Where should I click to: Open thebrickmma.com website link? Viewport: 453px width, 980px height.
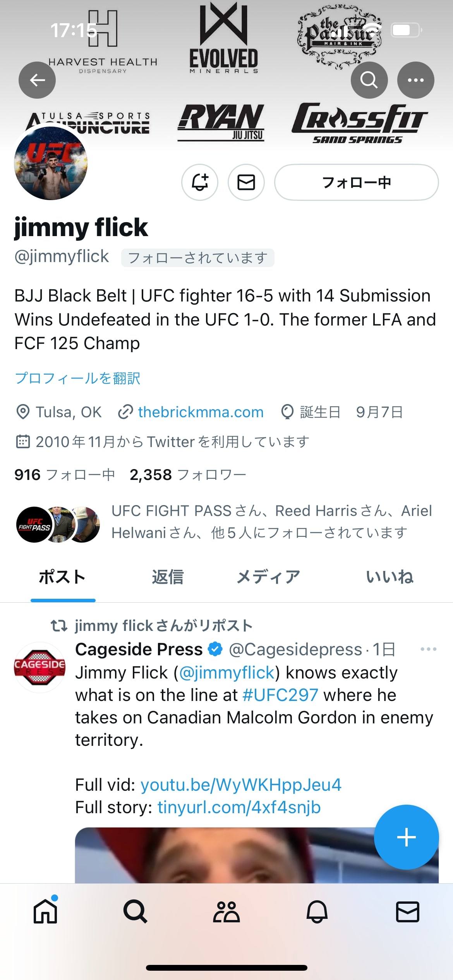click(x=201, y=412)
